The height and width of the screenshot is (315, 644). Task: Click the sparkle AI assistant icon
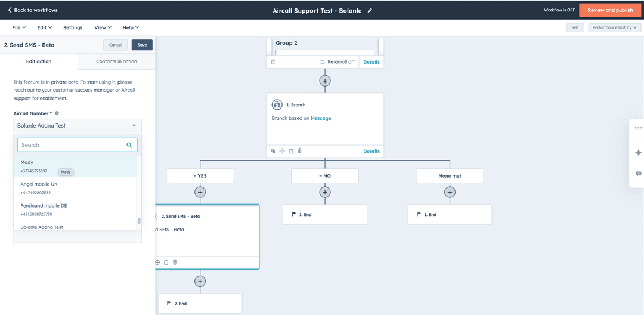pyautogui.click(x=639, y=153)
